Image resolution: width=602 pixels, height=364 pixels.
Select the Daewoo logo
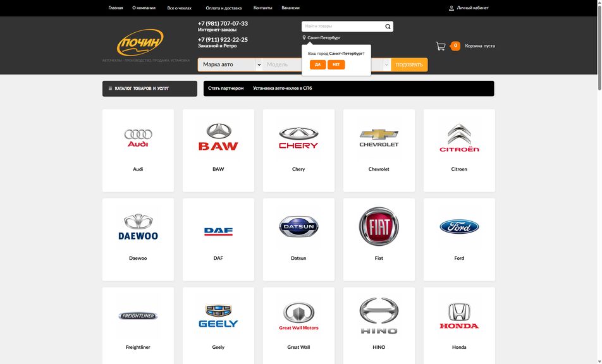(138, 227)
